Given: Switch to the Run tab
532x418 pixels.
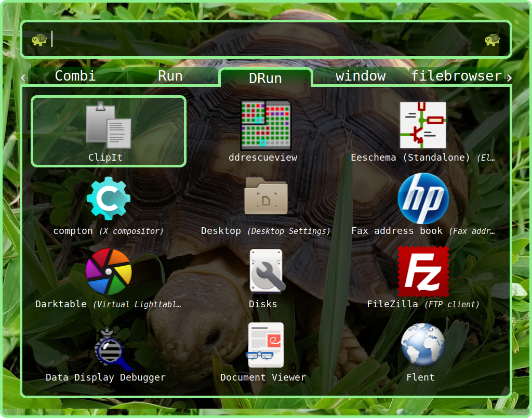Looking at the screenshot, I should [170, 76].
